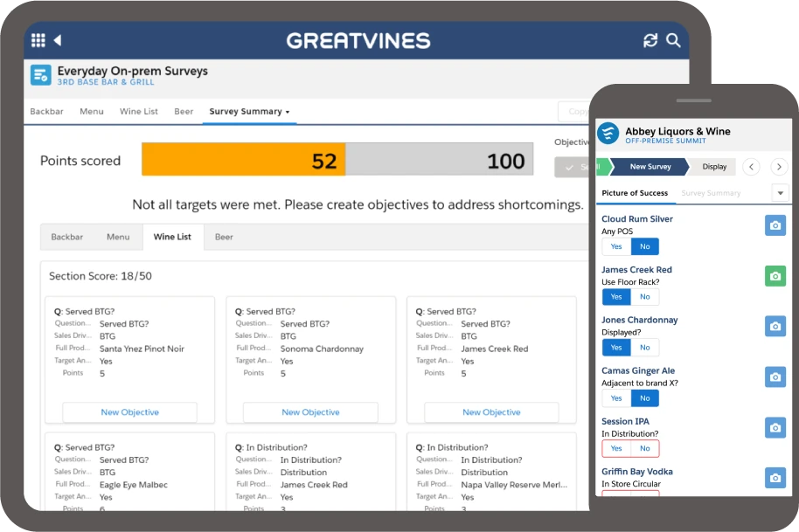Click the Abbey Liquors & Wine logo icon

(606, 133)
